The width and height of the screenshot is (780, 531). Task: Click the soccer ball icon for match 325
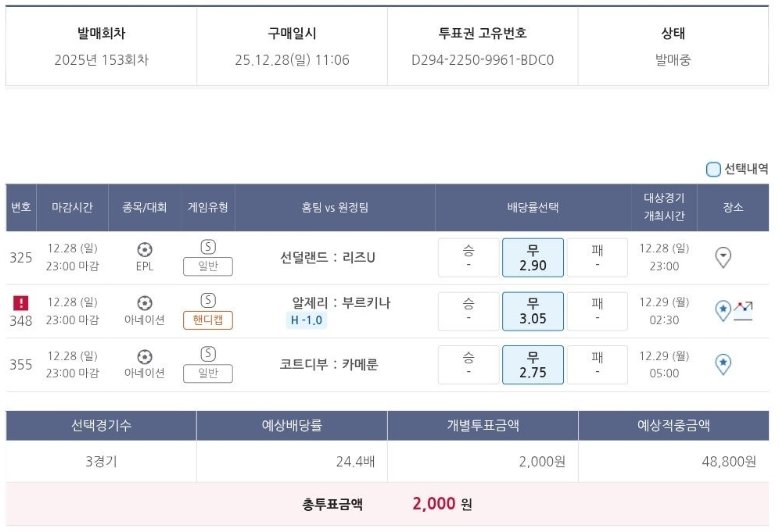coord(145,249)
